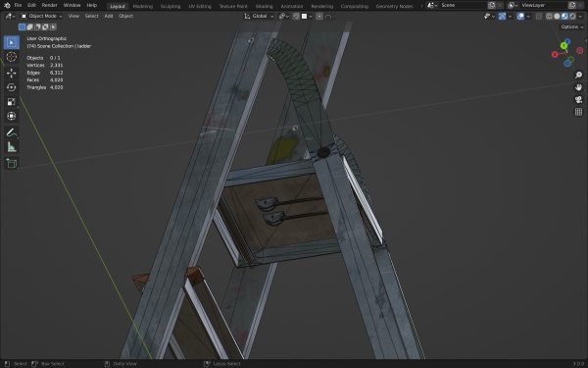Image resolution: width=588 pixels, height=368 pixels.
Task: Open the snapping options dropdown
Action: (x=306, y=16)
